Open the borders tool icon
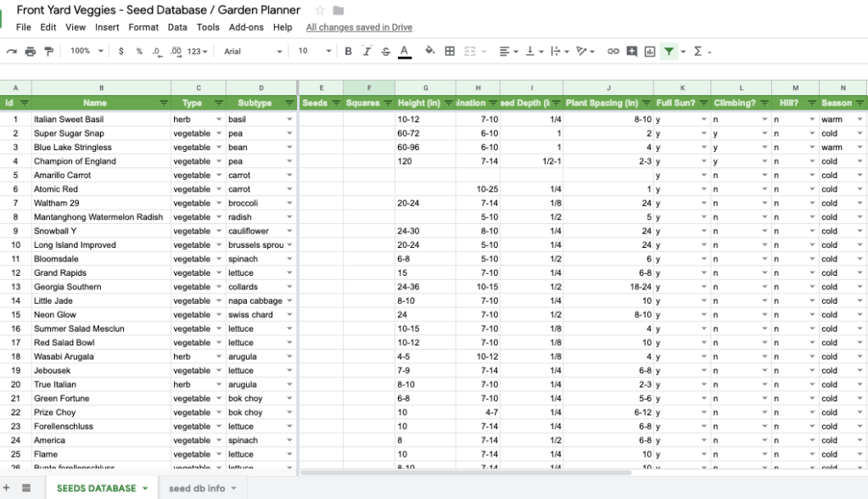The height and width of the screenshot is (499, 868). pos(450,52)
